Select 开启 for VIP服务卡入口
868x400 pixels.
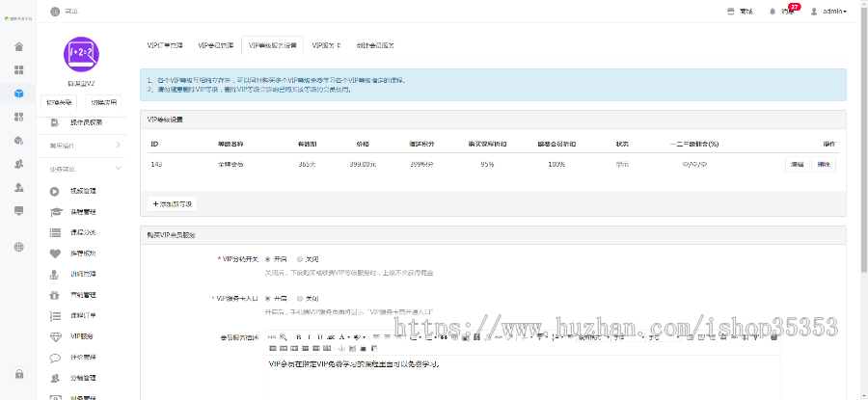coord(268,298)
